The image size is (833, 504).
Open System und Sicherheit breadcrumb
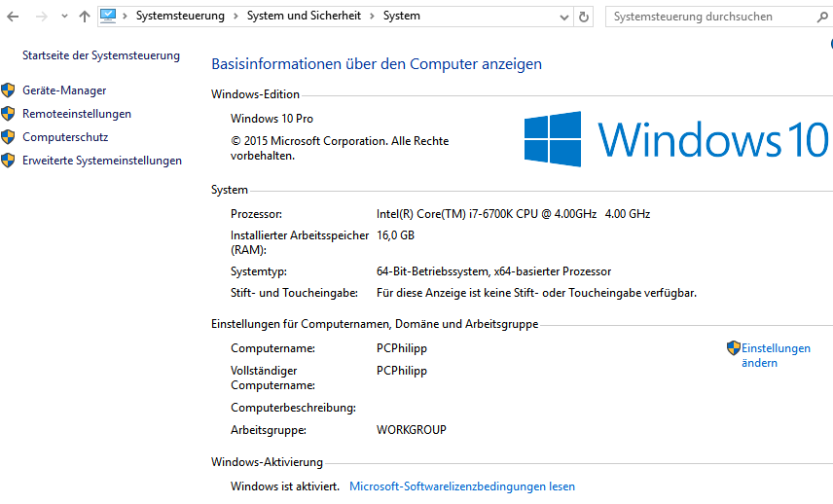pos(304,16)
